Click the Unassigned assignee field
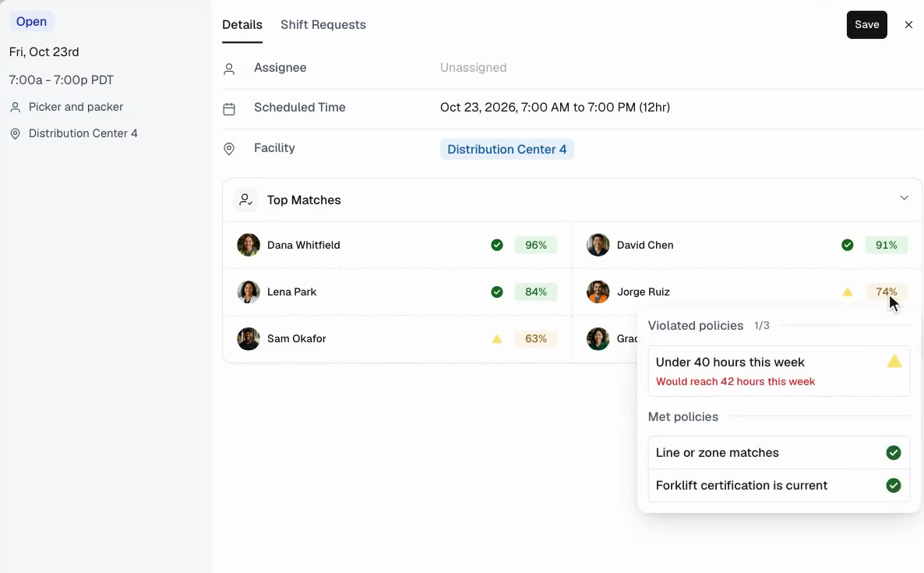Screen dimensions: 924x573 [473, 68]
